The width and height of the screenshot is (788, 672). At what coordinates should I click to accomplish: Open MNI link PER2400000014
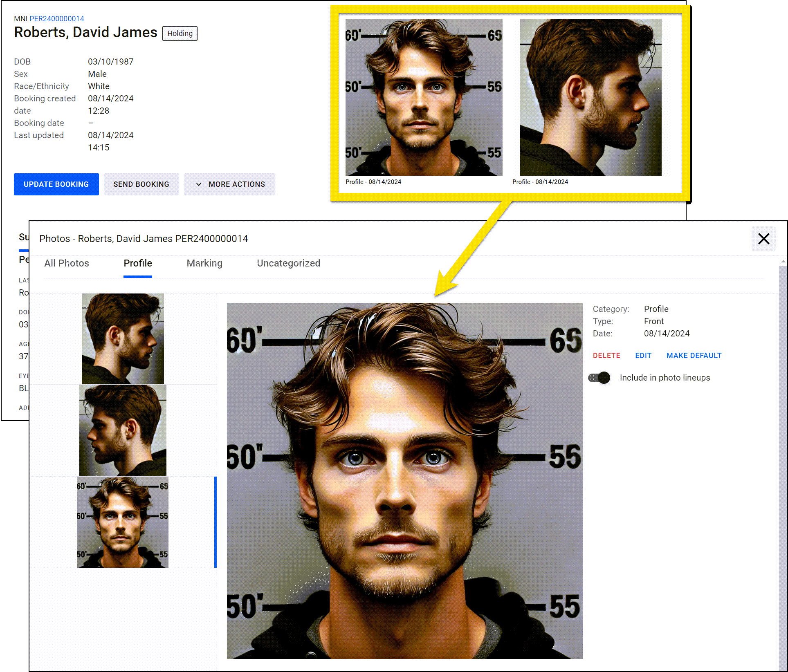pos(57,19)
